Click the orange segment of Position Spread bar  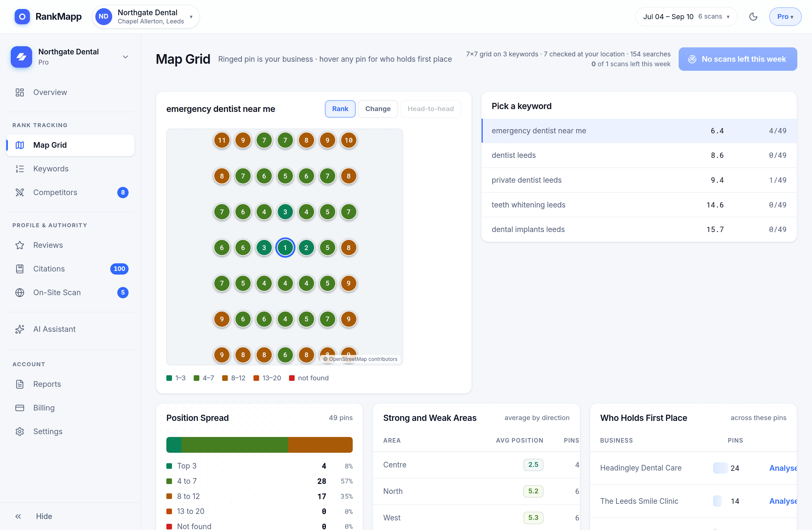(x=320, y=445)
